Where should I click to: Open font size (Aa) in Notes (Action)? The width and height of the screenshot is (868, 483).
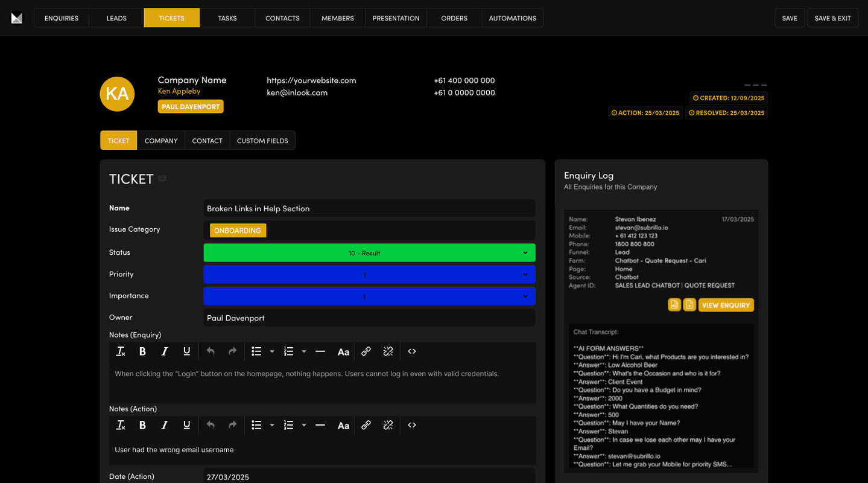[x=343, y=425]
